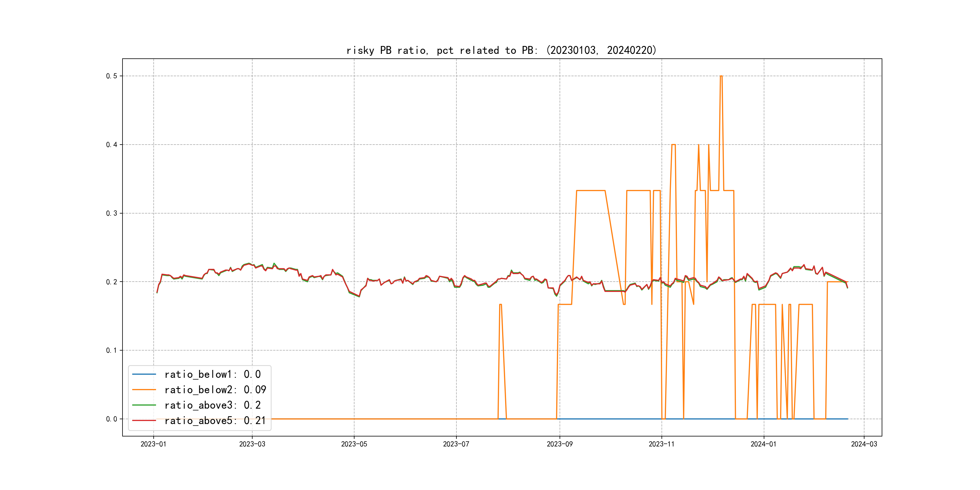Click the 2024-03 x-axis tick label
Screen dimensions: 980x490
(864, 444)
